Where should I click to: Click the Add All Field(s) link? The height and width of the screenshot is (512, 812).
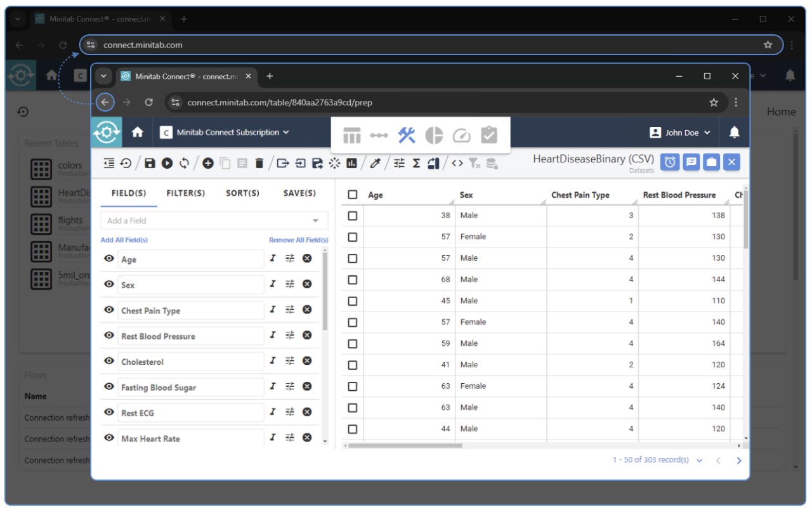coord(124,240)
